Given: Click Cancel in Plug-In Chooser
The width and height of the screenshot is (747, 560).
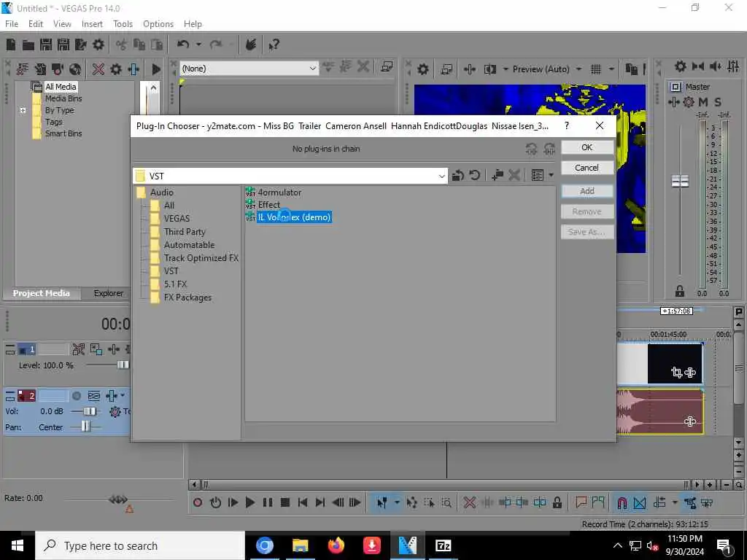Looking at the screenshot, I should (587, 168).
